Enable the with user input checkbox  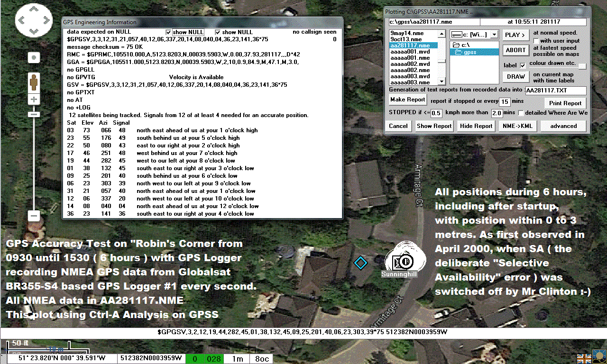click(x=535, y=41)
